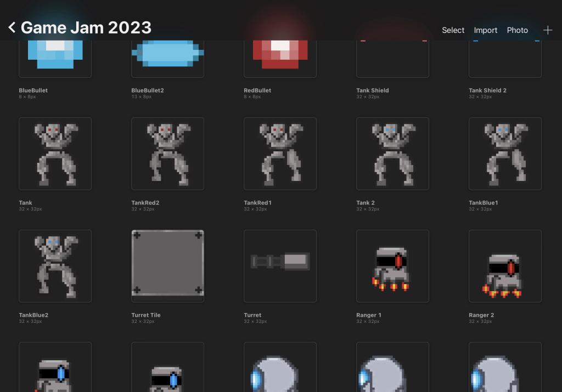Select the TankBlue1 sprite thumbnail
The height and width of the screenshot is (392, 562).
[505, 154]
